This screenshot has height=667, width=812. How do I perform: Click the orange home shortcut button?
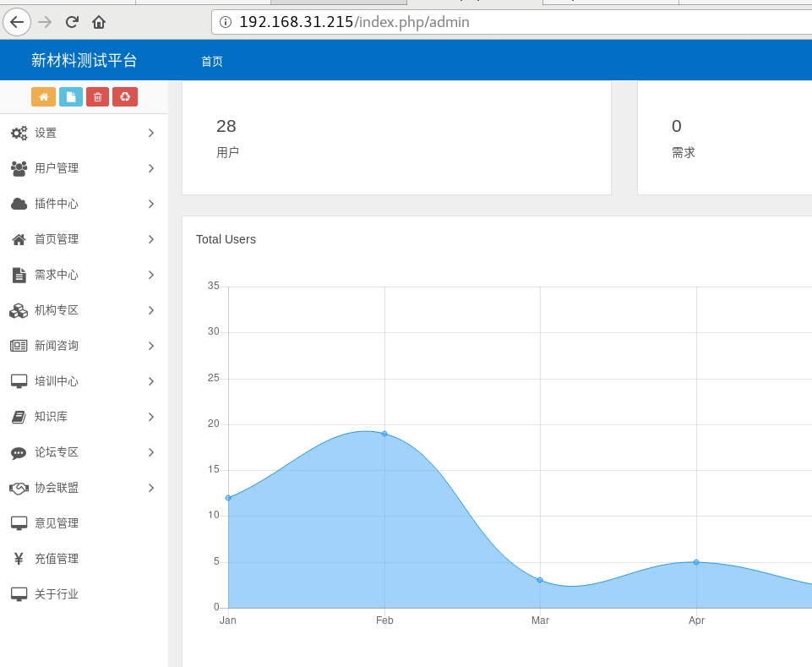pos(43,97)
